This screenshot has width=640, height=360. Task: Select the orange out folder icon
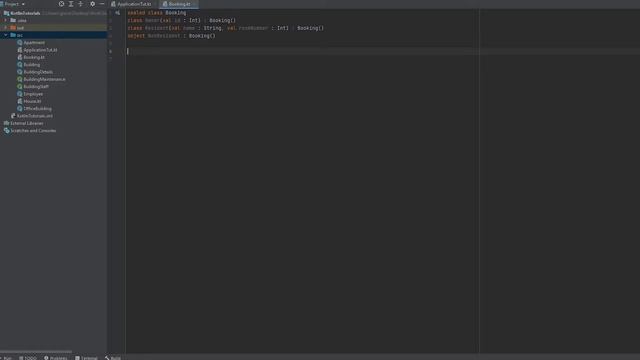[13, 28]
